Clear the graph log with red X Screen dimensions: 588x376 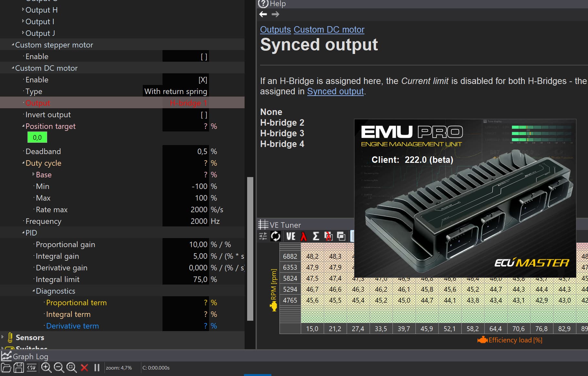pyautogui.click(x=84, y=368)
